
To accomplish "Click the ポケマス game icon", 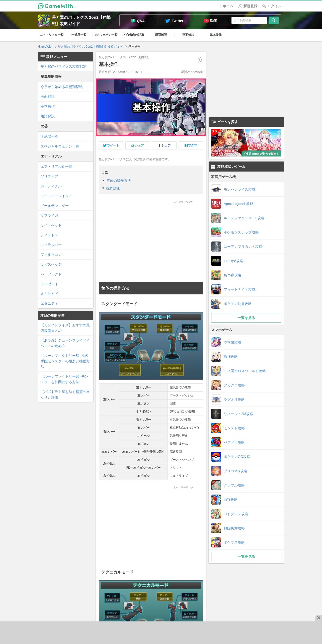I will 216,542.
